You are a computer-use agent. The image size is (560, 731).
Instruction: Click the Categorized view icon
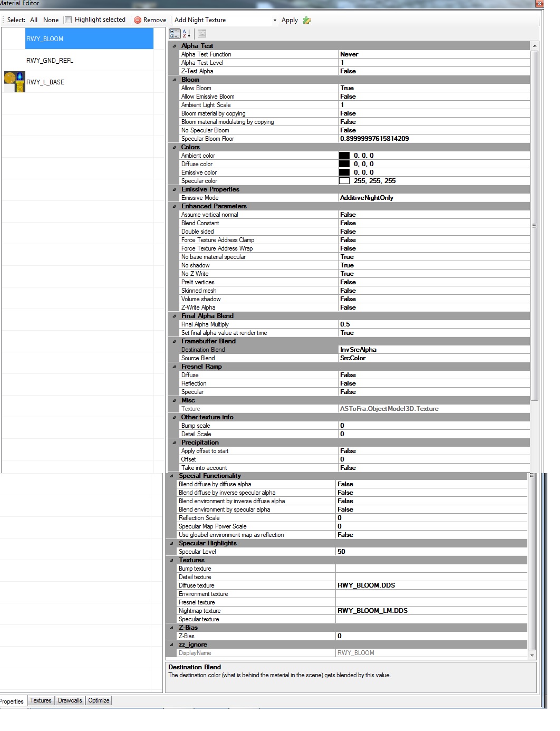(x=175, y=34)
